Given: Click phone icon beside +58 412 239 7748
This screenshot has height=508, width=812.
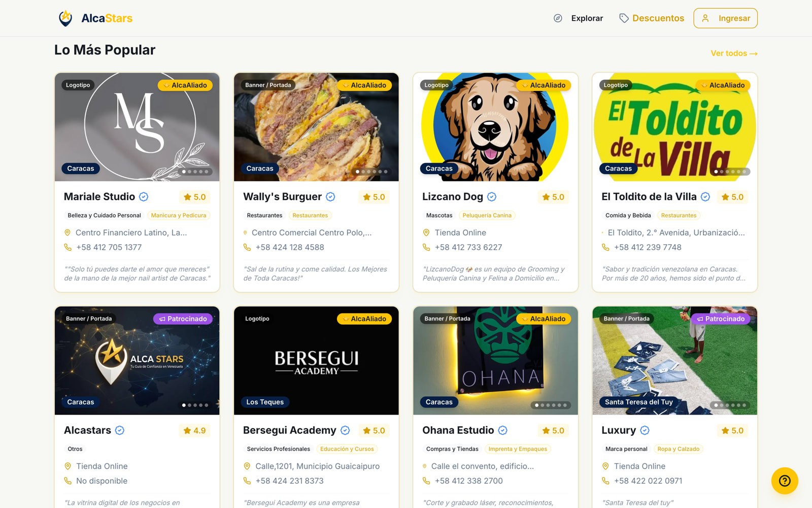Looking at the screenshot, I should click(605, 247).
